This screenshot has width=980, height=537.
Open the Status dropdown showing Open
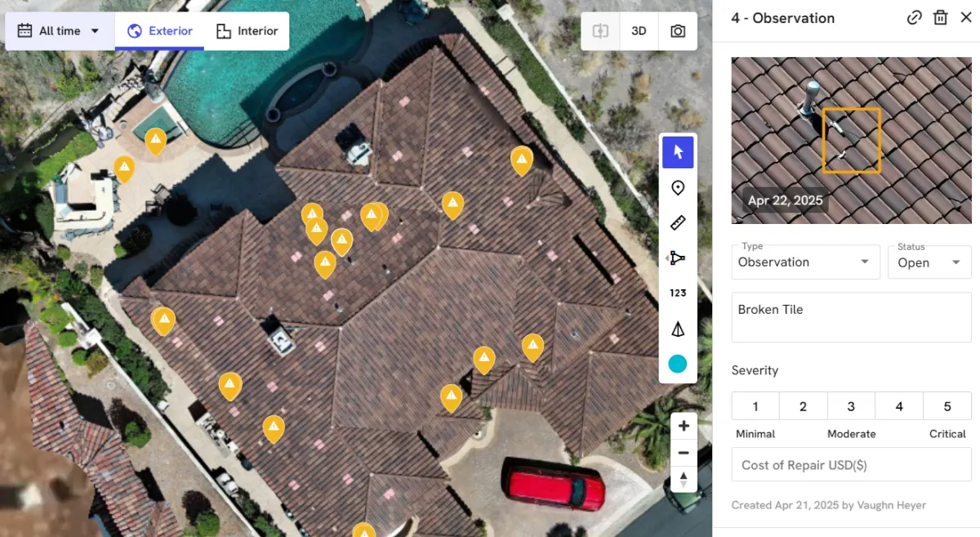[x=929, y=262]
